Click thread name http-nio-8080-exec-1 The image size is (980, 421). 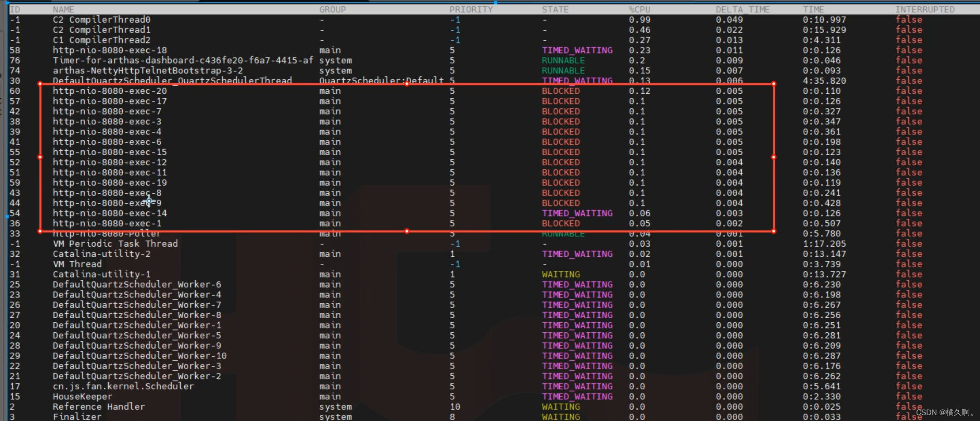[107, 224]
